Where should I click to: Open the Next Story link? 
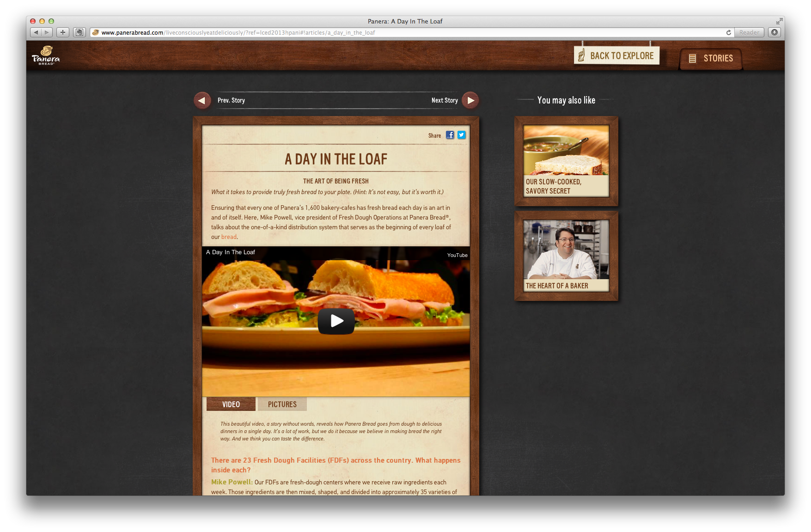[445, 100]
